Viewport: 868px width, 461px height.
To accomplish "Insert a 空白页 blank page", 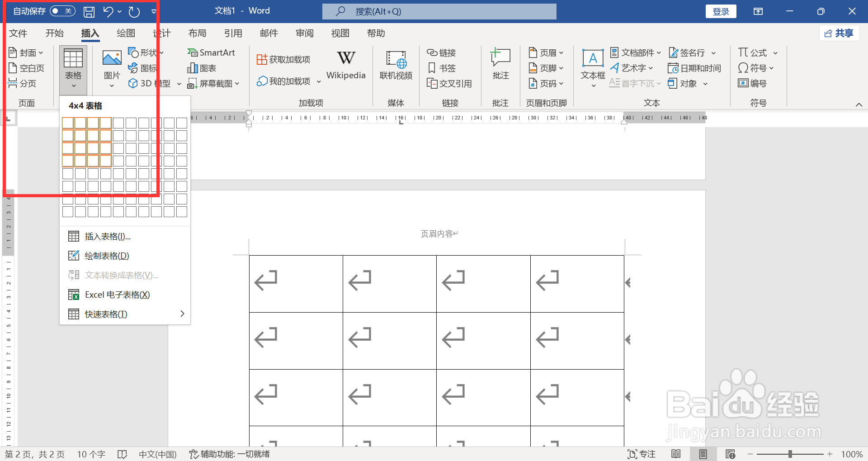I will pos(27,68).
